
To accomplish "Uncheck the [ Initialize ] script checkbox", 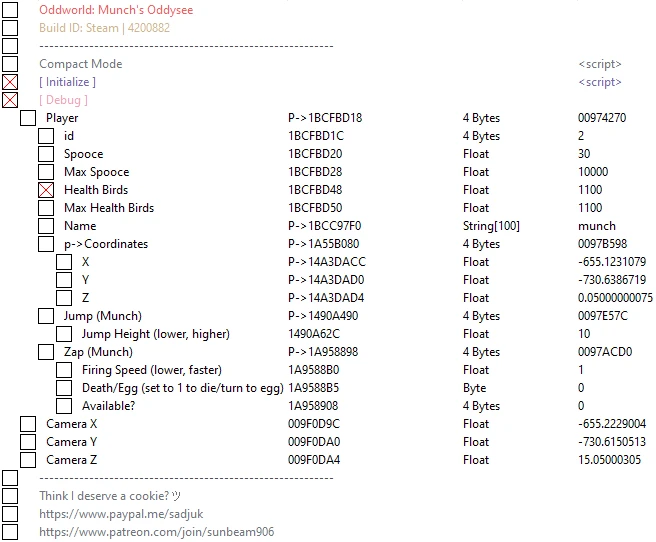I will [10, 82].
